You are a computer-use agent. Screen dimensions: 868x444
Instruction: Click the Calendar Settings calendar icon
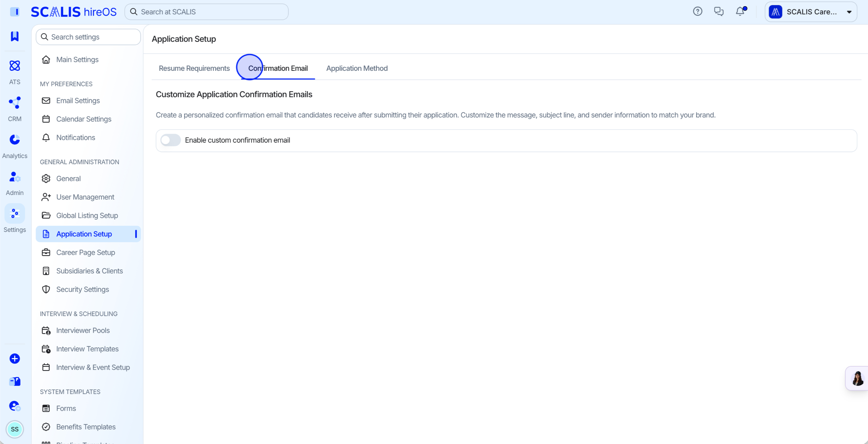(x=46, y=119)
